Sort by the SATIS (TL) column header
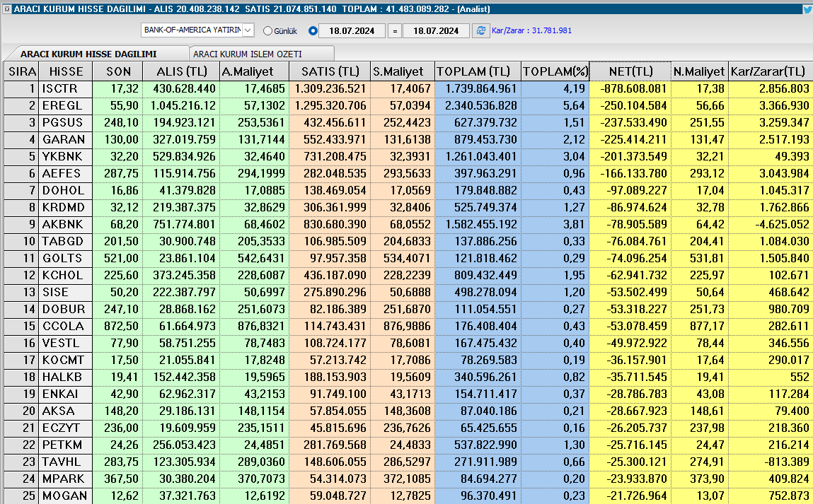This screenshot has height=504, width=813. coord(330,71)
